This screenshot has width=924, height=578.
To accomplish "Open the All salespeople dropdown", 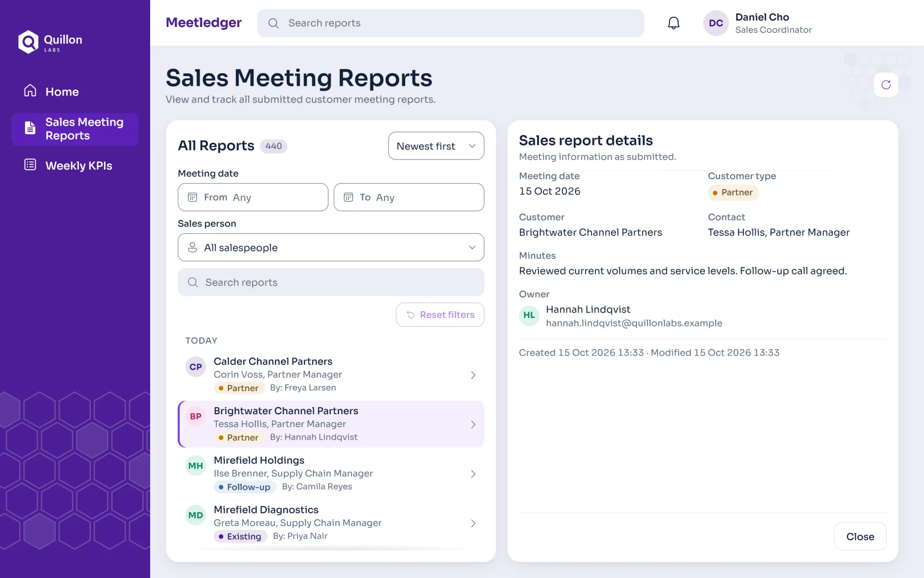I will 331,248.
